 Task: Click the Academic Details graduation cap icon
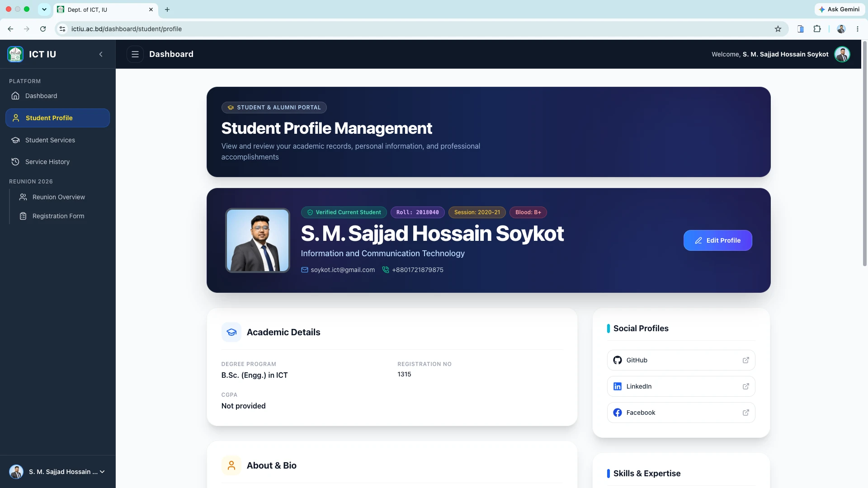231,332
